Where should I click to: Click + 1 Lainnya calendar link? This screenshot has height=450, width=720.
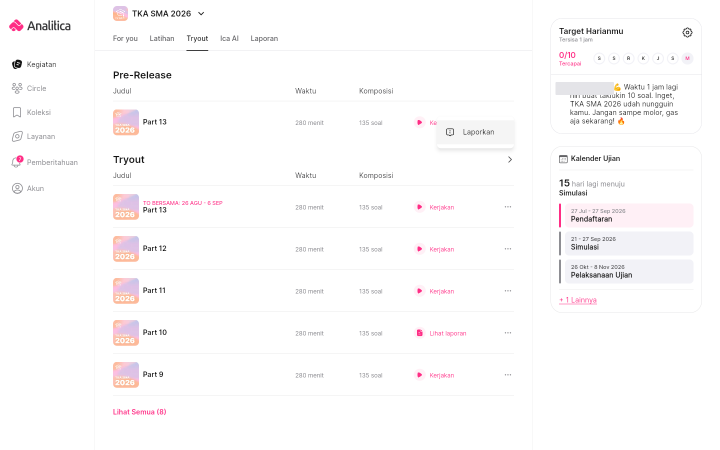578,300
